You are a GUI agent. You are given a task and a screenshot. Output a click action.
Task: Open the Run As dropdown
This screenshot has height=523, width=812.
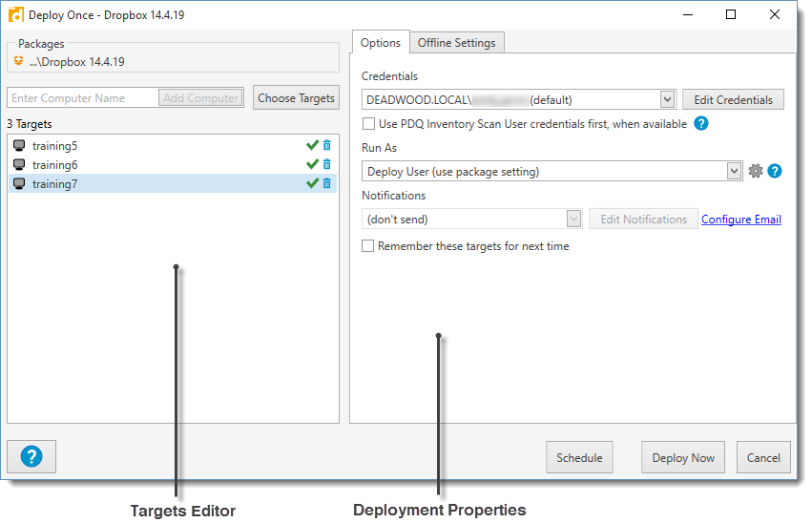pyautogui.click(x=734, y=172)
